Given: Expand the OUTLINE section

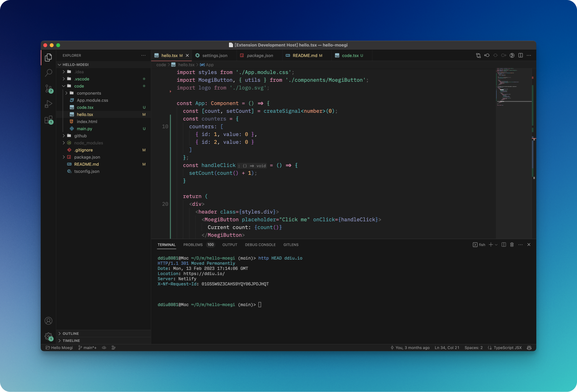Looking at the screenshot, I should [x=103, y=333].
